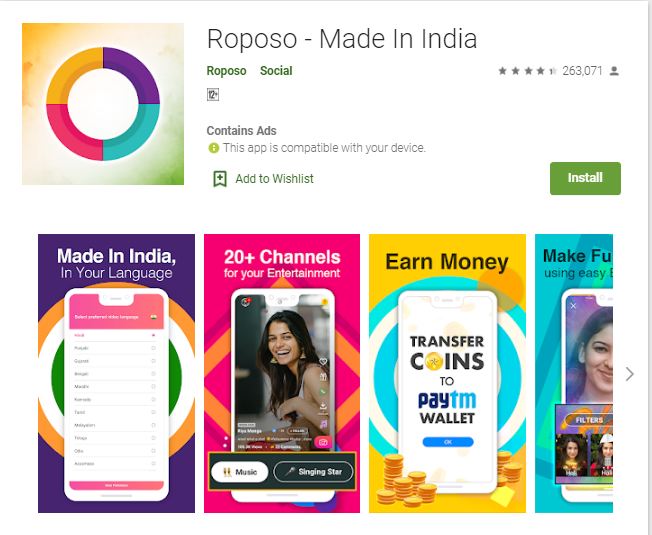The height and width of the screenshot is (535, 652).
Task: Install the Roposo app
Action: (585, 178)
